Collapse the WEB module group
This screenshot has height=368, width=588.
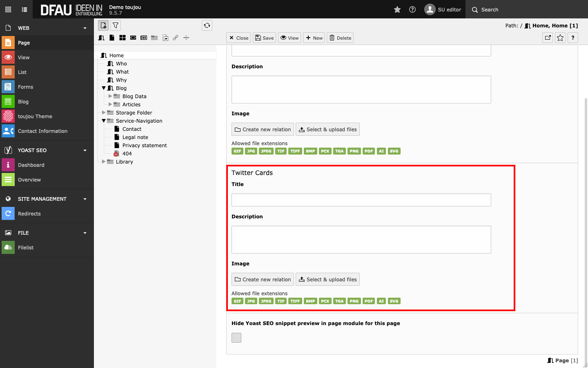tap(85, 28)
